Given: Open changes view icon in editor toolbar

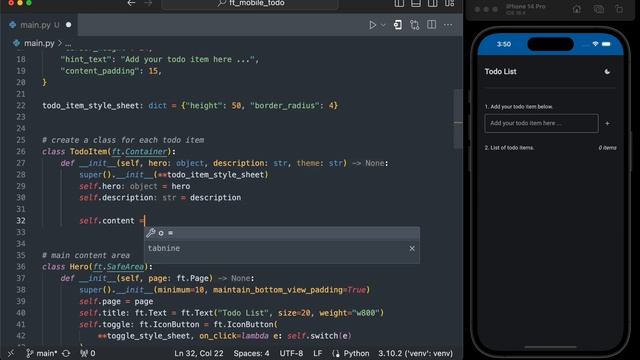Looking at the screenshot, I should pos(398,25).
